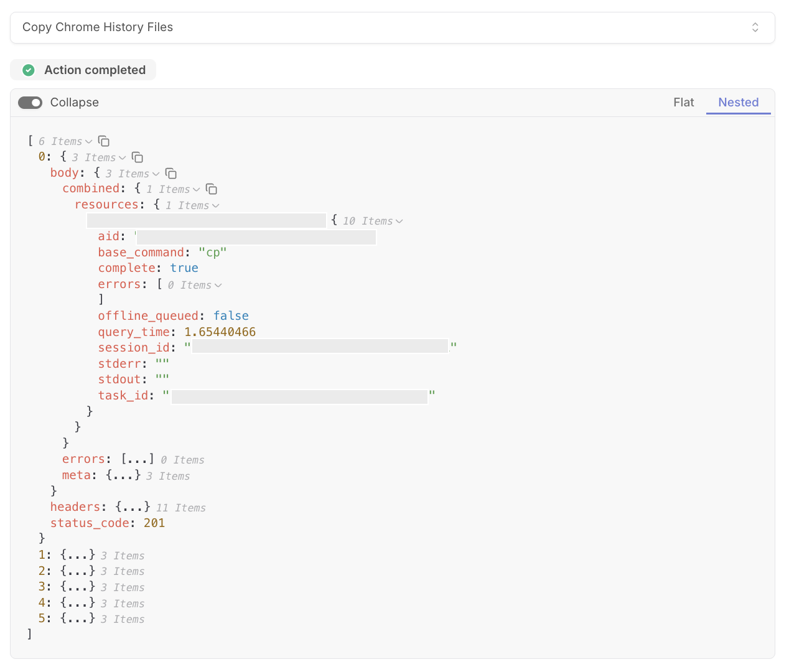The height and width of the screenshot is (672, 789).
Task: Copy the body object
Action: 171,174
